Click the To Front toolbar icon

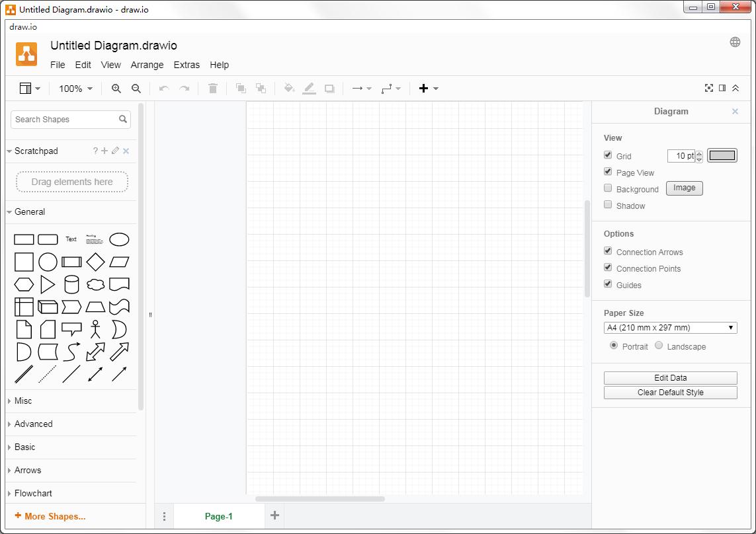coord(241,88)
